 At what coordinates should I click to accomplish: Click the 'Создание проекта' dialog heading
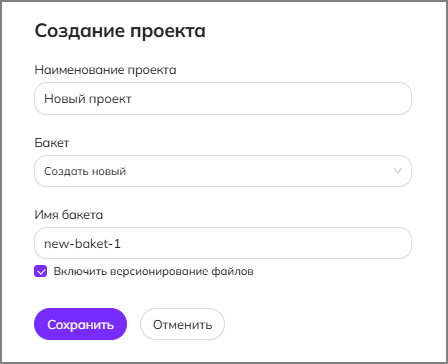click(x=120, y=31)
